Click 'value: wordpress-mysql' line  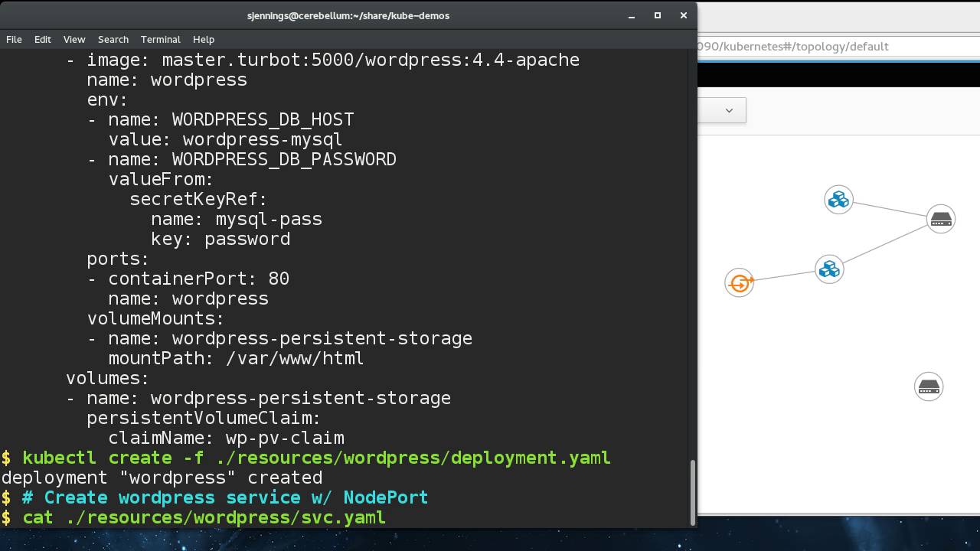225,139
